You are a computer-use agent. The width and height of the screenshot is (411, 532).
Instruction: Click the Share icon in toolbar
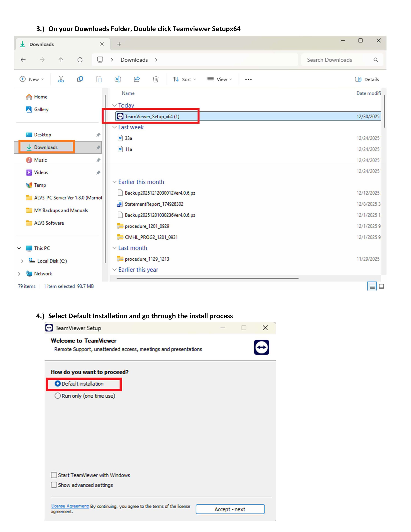(x=137, y=79)
